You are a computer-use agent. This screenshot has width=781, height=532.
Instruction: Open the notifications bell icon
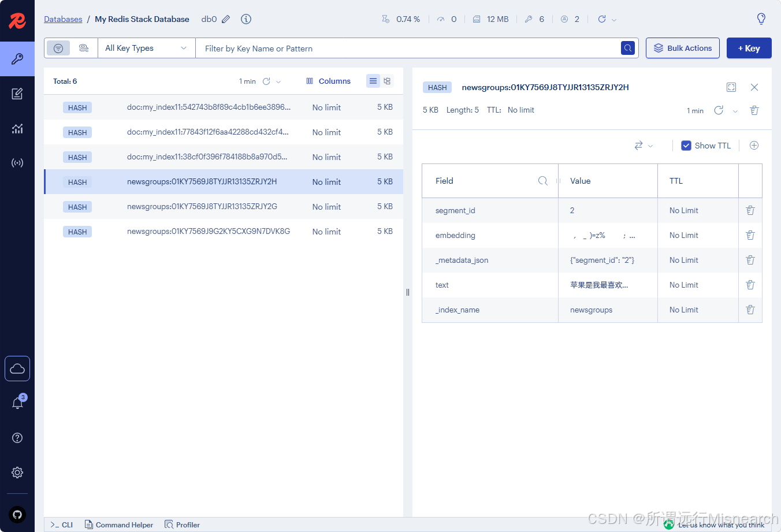17,403
